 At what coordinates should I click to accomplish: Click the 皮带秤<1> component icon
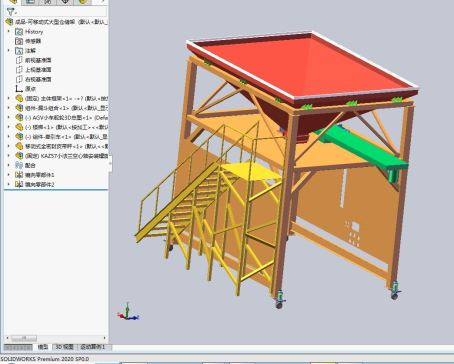pyautogui.click(x=19, y=146)
